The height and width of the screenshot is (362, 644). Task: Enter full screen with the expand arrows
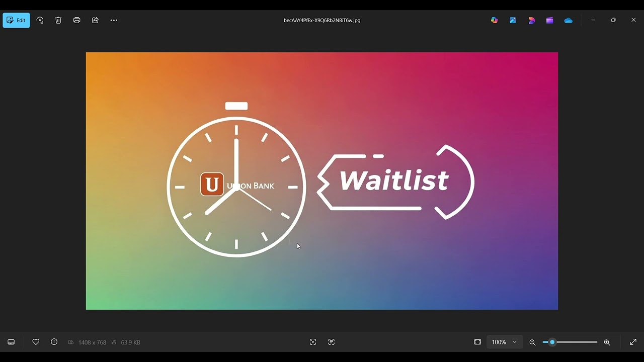click(633, 342)
